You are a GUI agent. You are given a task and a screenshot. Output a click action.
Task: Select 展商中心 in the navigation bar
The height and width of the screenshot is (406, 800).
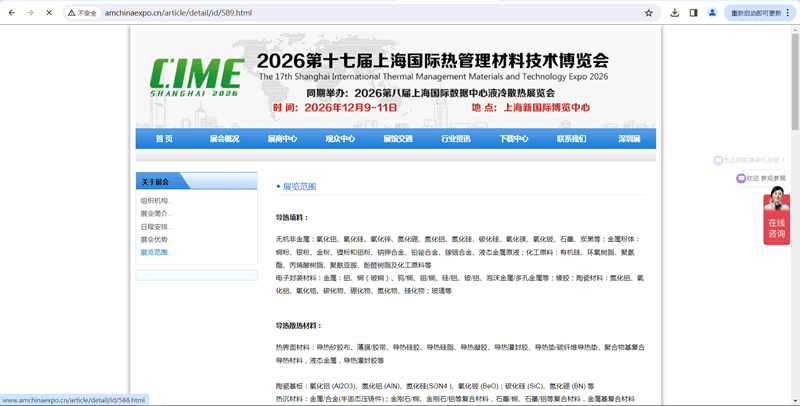(282, 139)
